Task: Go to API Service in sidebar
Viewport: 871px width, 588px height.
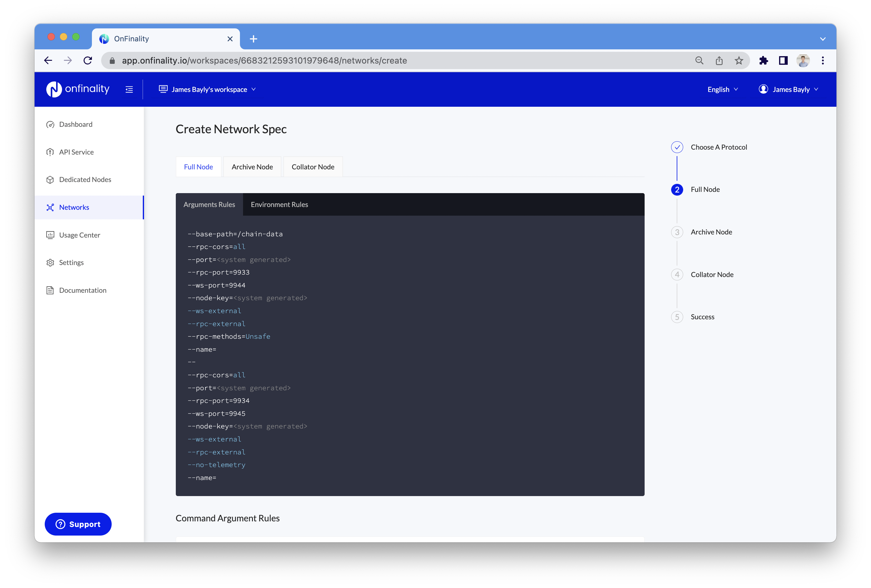Action: pyautogui.click(x=76, y=152)
